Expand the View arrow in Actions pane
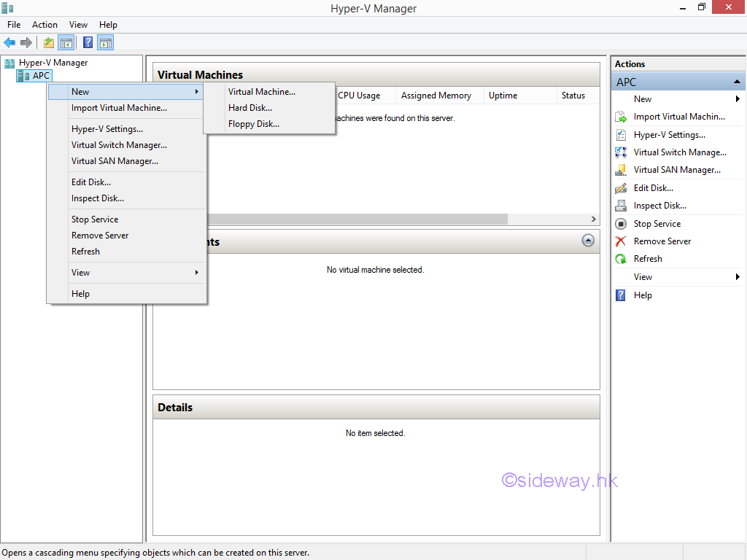Viewport: 747px width, 560px height. 738,277
